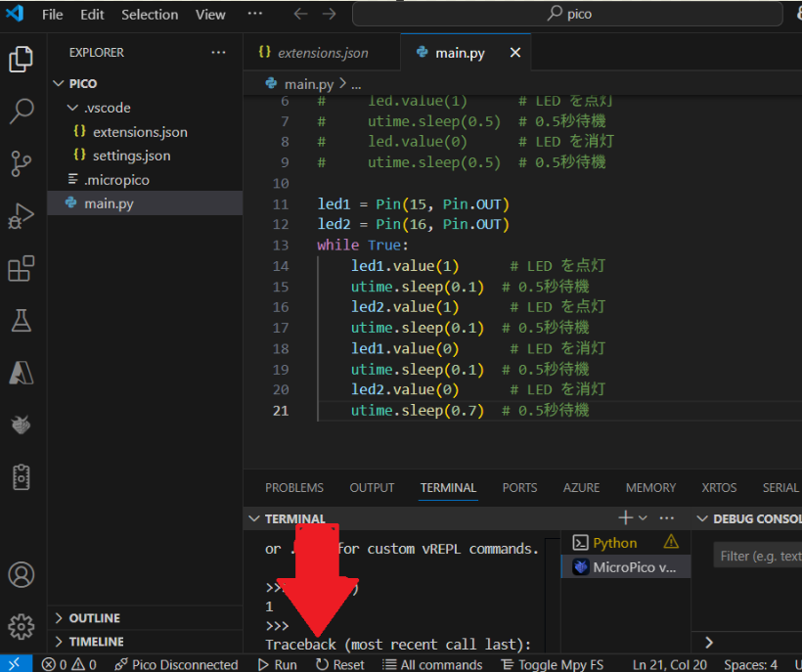Click the Python terminal warning icon
The image size is (802, 672).
[671, 542]
